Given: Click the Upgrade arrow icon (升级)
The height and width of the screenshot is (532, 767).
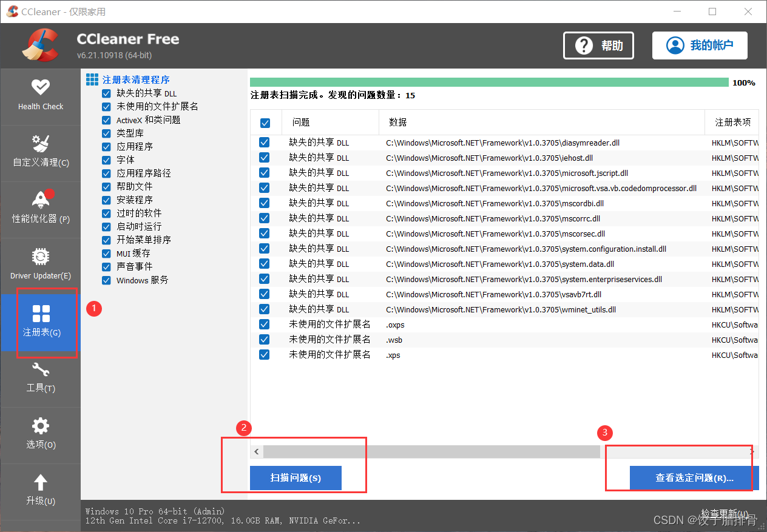Looking at the screenshot, I should (x=41, y=483).
